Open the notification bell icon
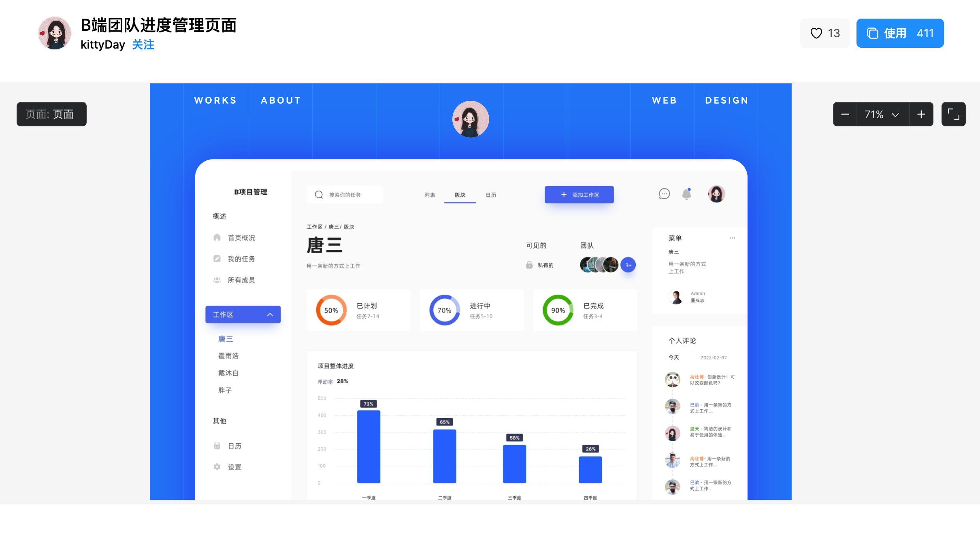 [x=687, y=194]
